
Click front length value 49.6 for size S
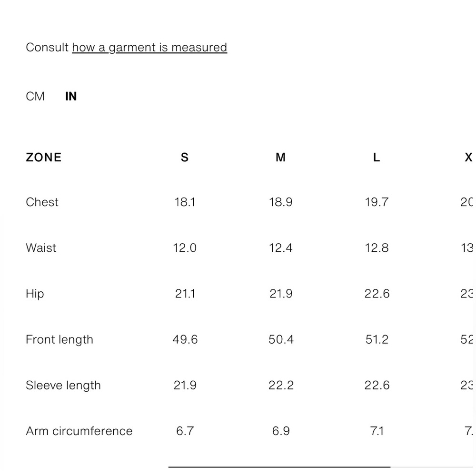[x=185, y=339]
